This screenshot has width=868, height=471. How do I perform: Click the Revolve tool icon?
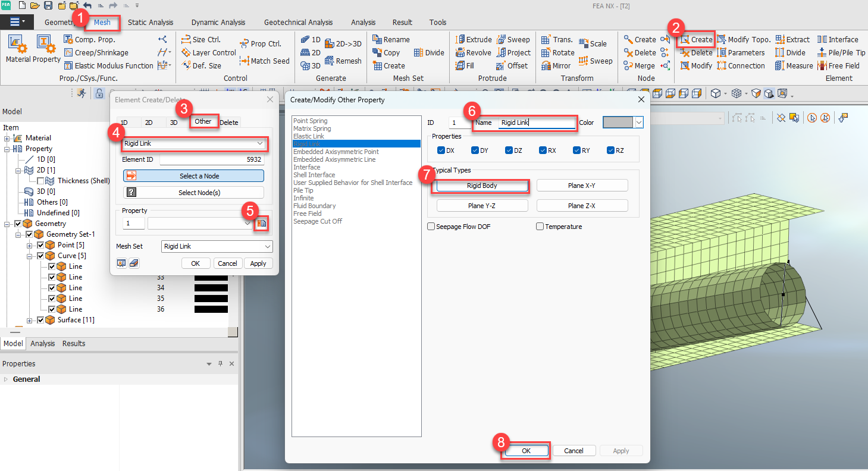(460, 53)
